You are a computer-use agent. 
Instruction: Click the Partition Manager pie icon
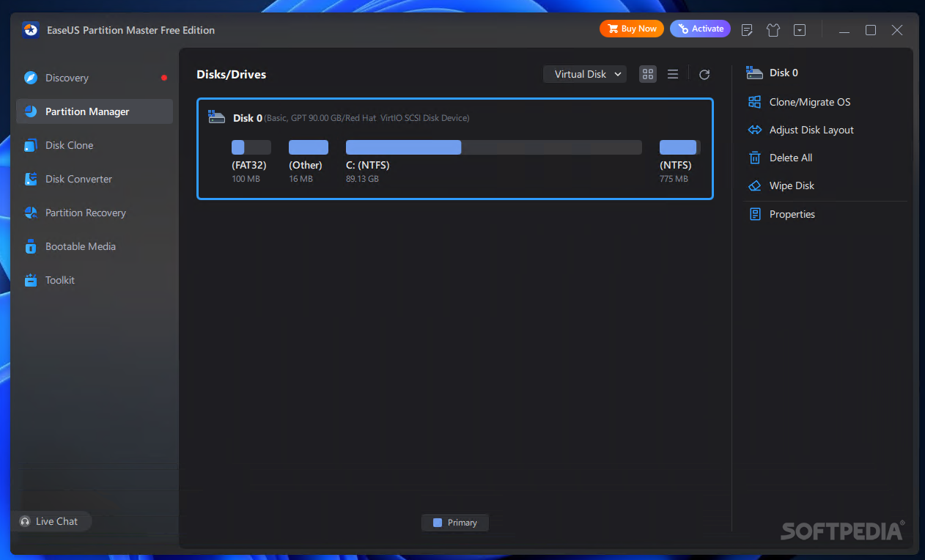click(x=30, y=111)
